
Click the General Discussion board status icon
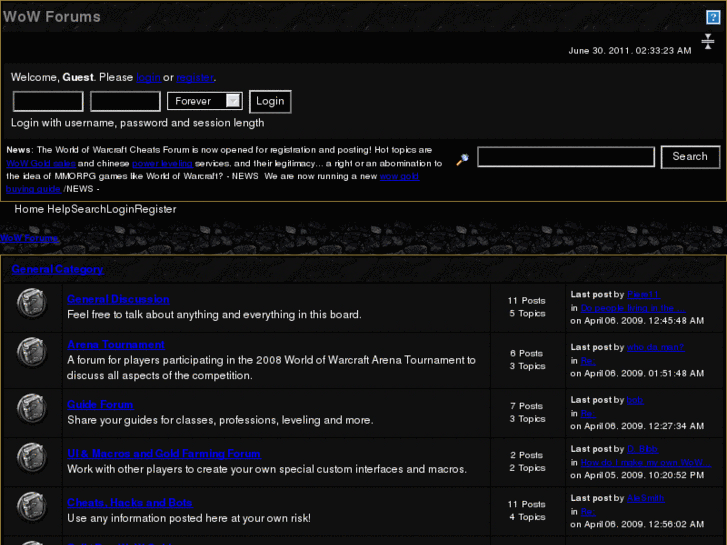point(32,303)
